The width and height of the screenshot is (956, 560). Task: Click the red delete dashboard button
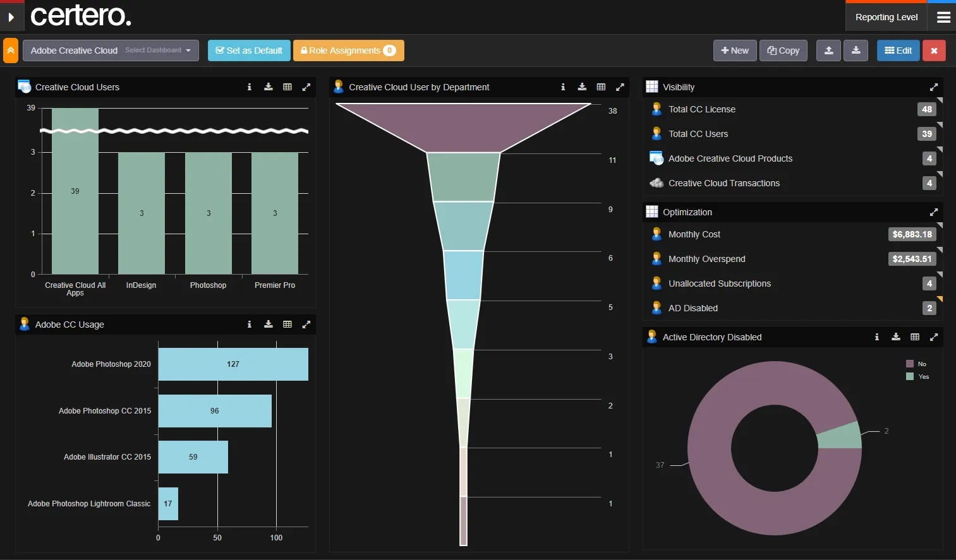coord(934,51)
